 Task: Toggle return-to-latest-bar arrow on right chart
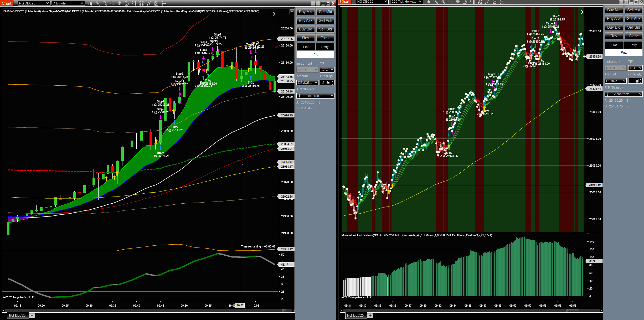point(581,12)
